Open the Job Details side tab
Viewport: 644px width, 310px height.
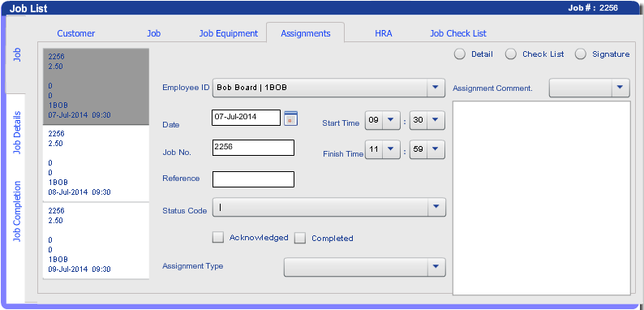click(x=16, y=132)
